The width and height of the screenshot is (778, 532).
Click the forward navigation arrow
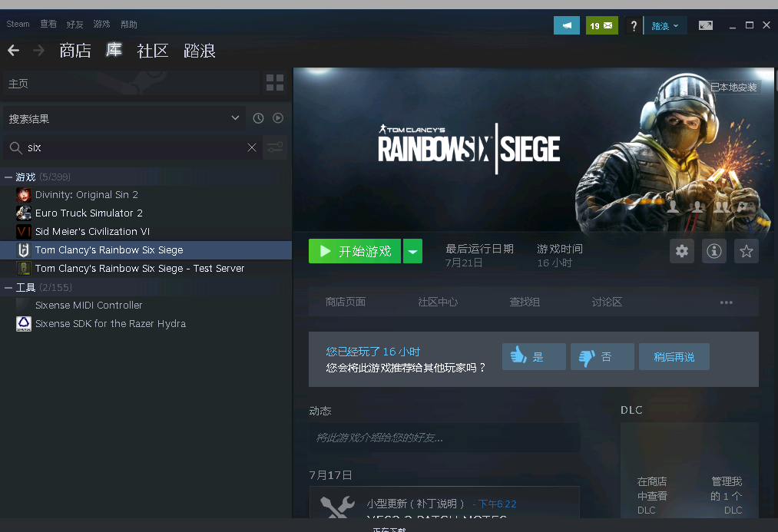click(x=38, y=50)
